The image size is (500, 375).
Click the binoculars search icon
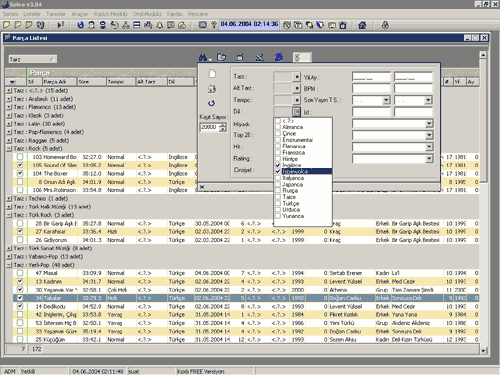pyautogui.click(x=203, y=57)
